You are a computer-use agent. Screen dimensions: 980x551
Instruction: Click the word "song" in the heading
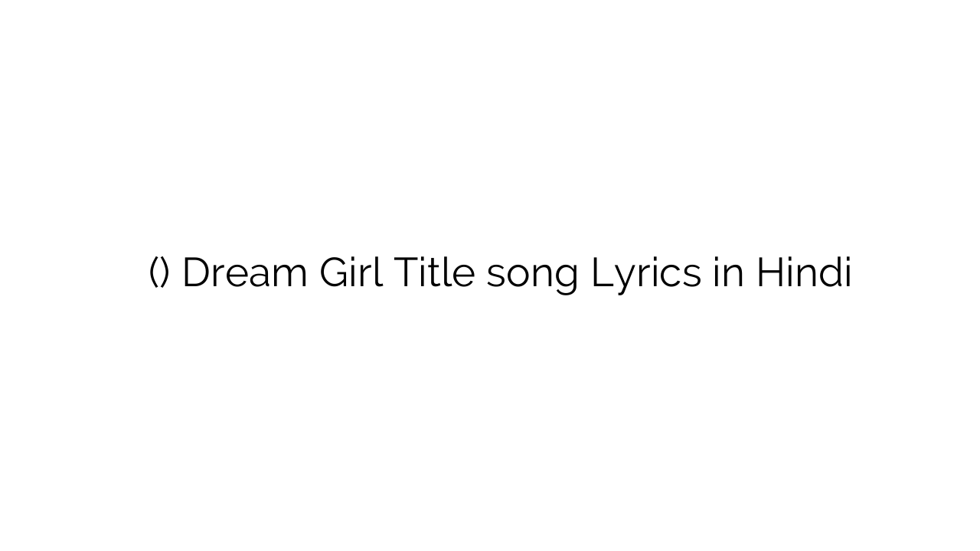pyautogui.click(x=532, y=274)
